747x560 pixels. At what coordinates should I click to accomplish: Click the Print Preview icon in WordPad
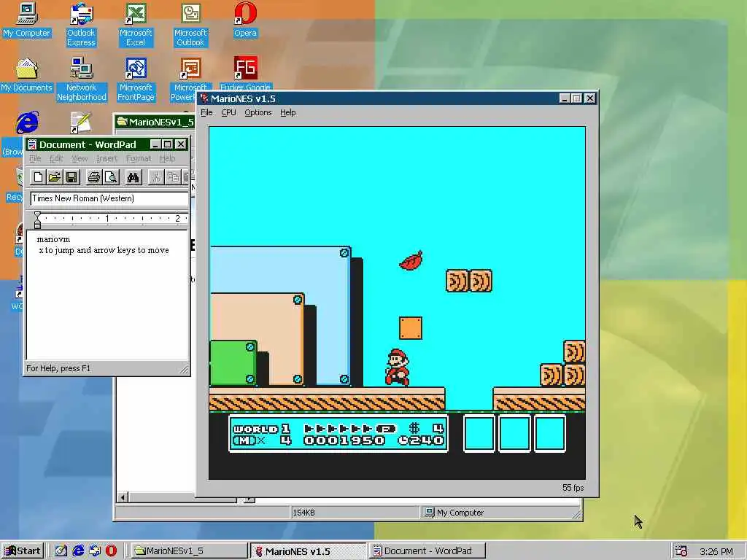tap(111, 178)
